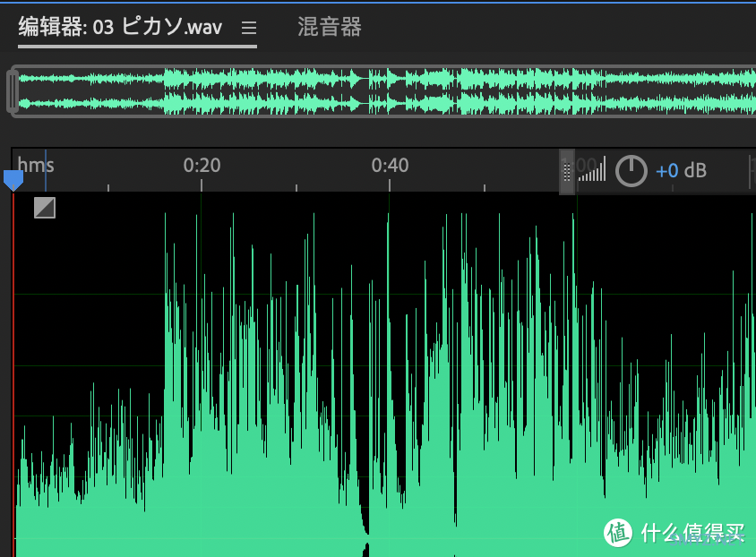The height and width of the screenshot is (557, 756).
Task: Click the fade-in handle square icon
Action: coord(45,208)
